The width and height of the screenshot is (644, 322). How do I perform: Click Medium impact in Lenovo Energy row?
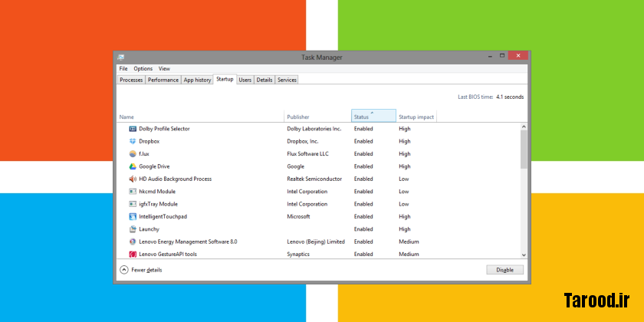point(409,242)
